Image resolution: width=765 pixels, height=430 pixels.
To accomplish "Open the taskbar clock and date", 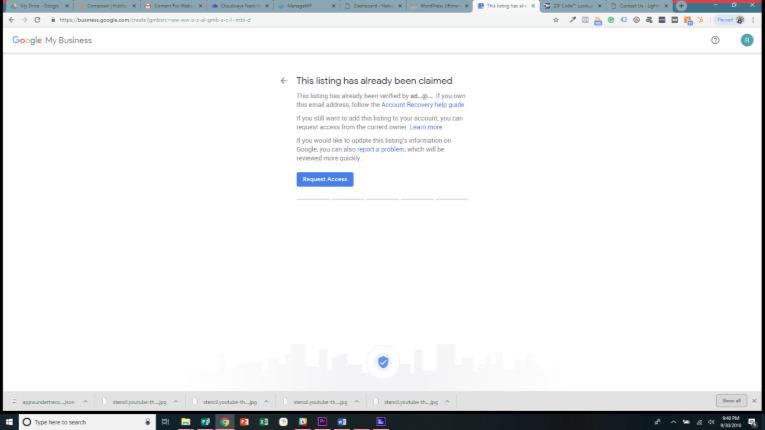I will (730, 422).
